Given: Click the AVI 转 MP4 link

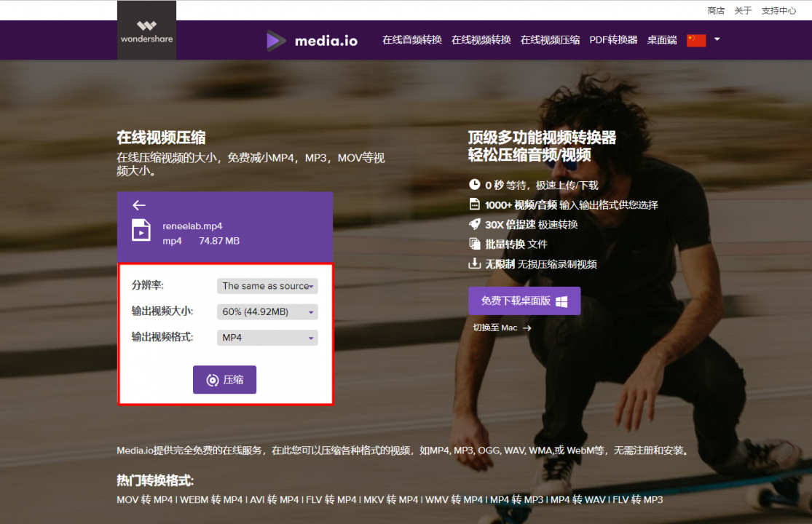Looking at the screenshot, I should click(x=275, y=500).
